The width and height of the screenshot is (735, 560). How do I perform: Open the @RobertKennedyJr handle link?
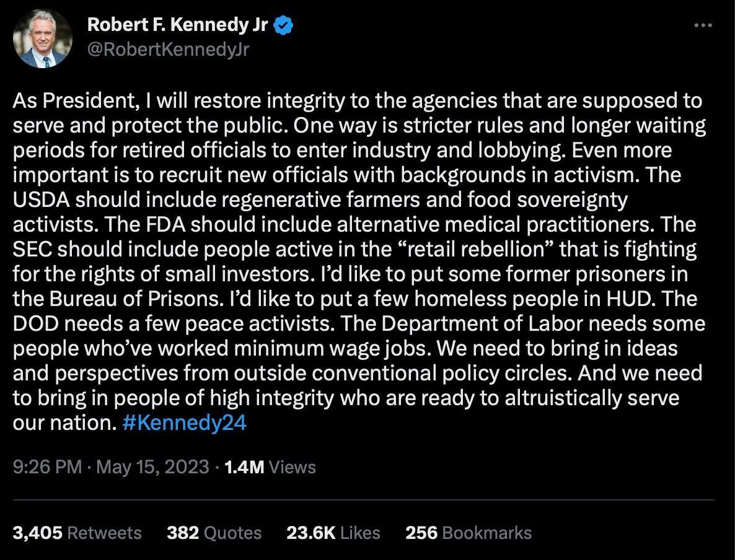point(168,49)
